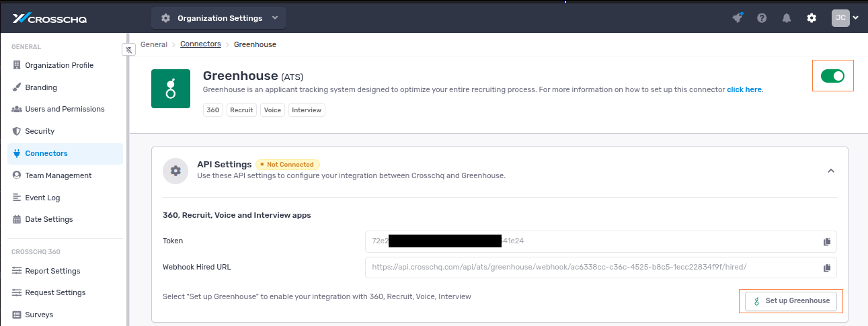Click the '360, Recruit, Voice and Interview apps' heading

pyautogui.click(x=237, y=216)
